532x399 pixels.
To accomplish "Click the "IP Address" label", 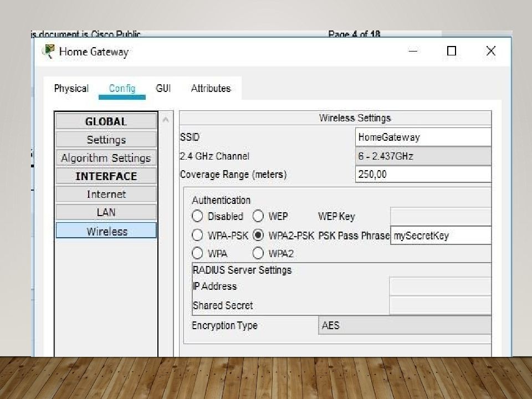I will coord(214,287).
